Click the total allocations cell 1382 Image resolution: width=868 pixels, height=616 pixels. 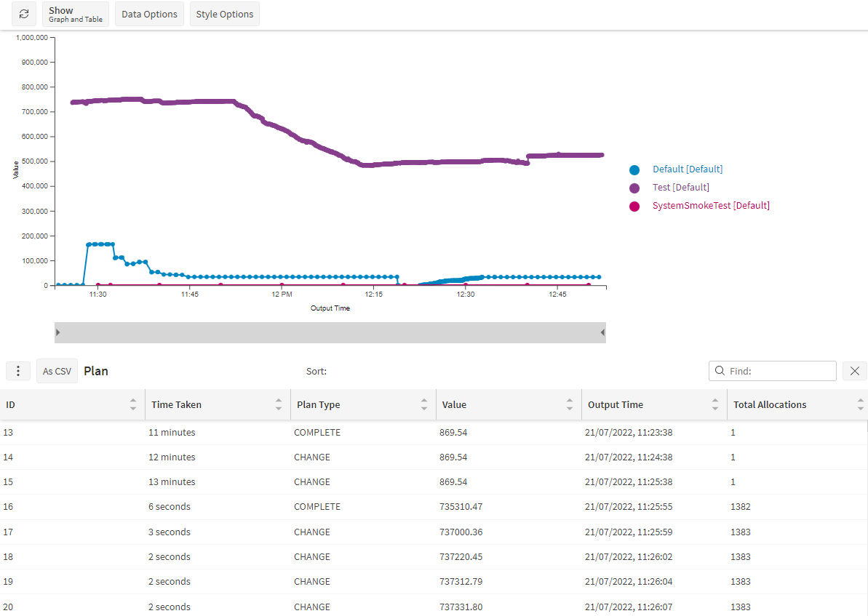[741, 507]
